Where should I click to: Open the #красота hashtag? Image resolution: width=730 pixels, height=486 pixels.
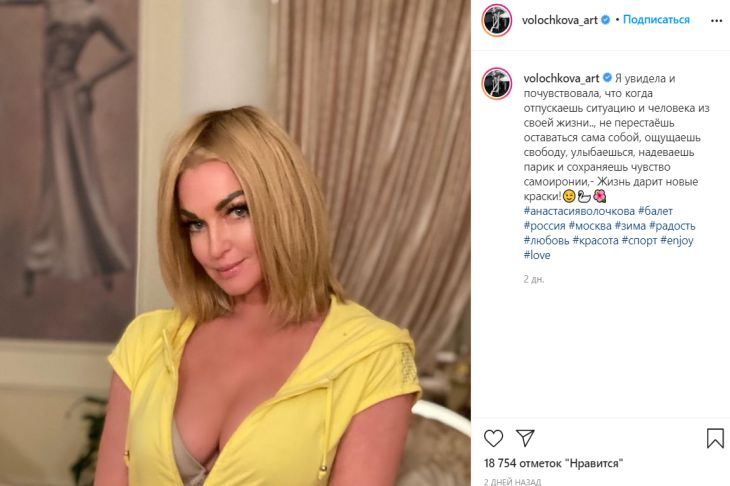(x=595, y=241)
